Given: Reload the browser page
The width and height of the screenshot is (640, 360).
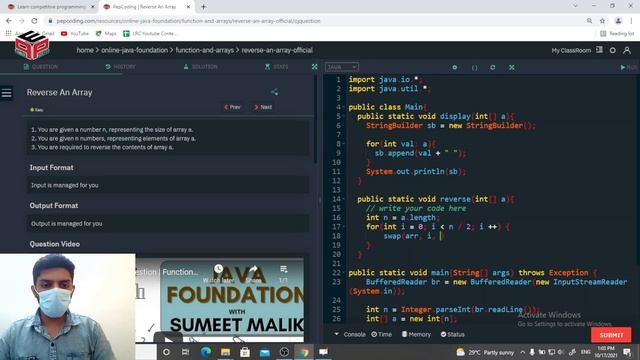Looking at the screenshot, I should pyautogui.click(x=34, y=21).
